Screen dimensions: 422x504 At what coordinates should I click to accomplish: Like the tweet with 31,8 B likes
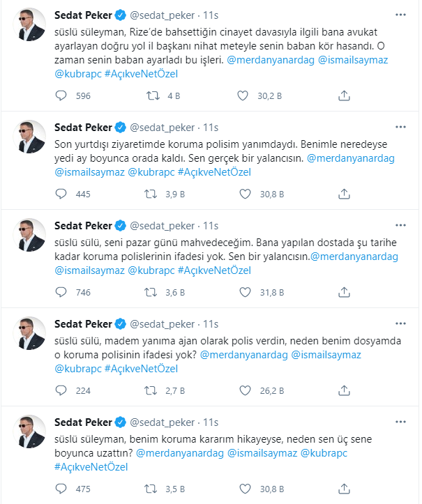click(x=243, y=292)
